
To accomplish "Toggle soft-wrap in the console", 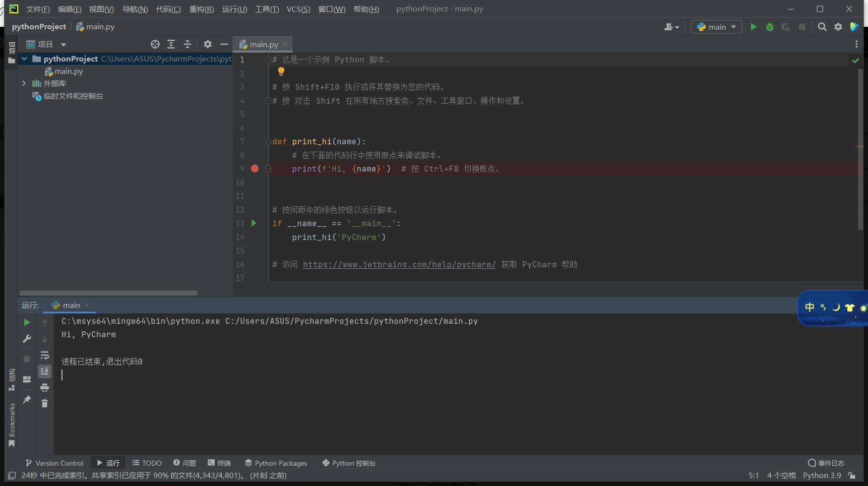I will pyautogui.click(x=45, y=355).
